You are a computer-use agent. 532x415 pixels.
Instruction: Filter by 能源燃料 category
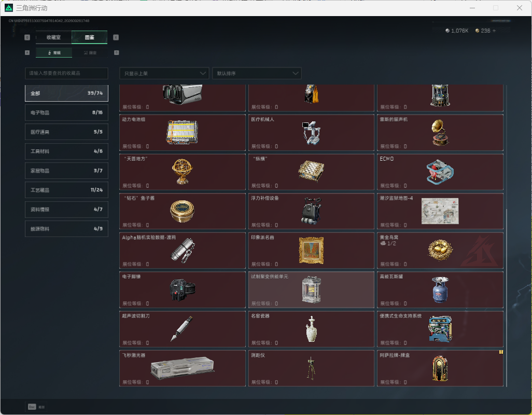[66, 229]
